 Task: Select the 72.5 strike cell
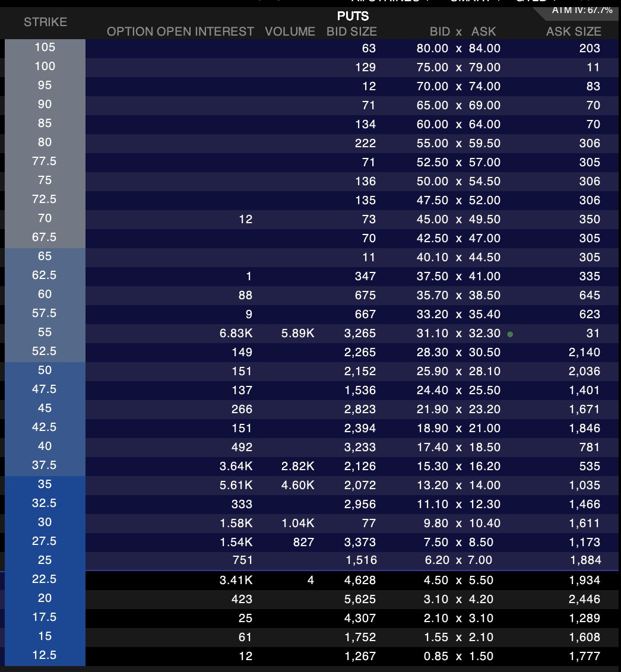click(45, 199)
